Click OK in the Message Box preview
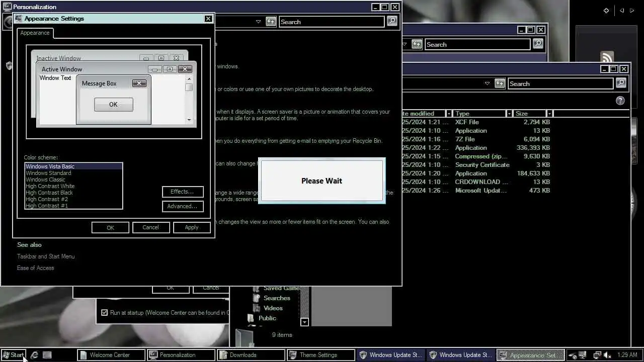Screen dimensions: 644x362 tap(113, 105)
